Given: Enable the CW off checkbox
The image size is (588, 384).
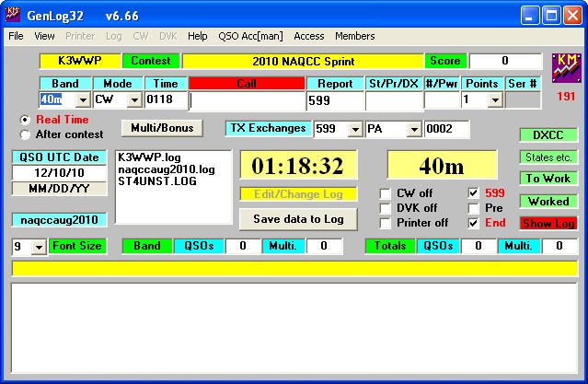Looking at the screenshot, I should 386,193.
